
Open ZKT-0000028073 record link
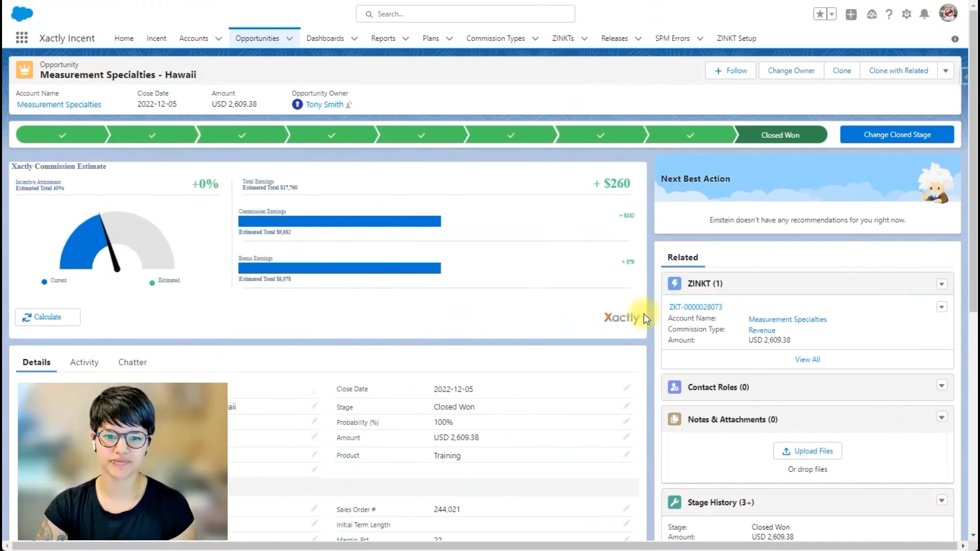[695, 307]
